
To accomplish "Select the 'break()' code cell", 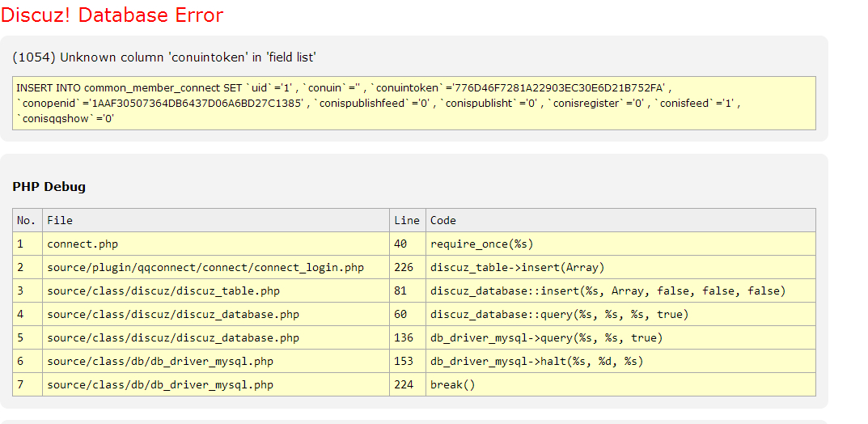I will 620,384.
